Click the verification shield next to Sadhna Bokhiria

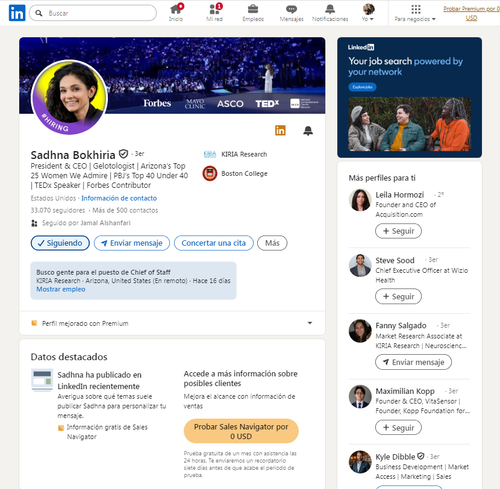tap(124, 154)
